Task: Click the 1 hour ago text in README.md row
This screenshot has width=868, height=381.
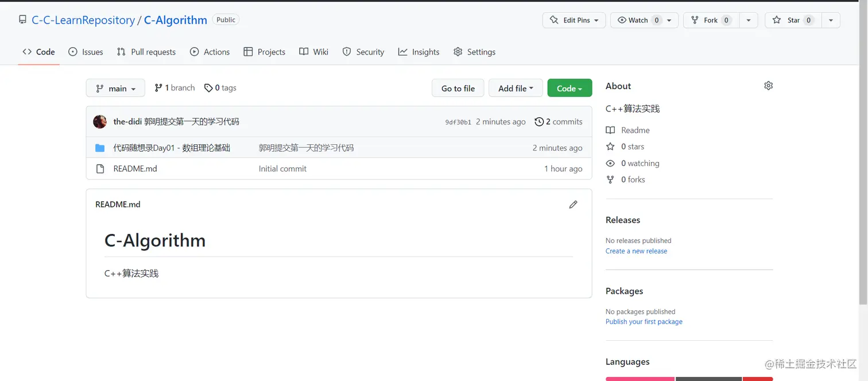Action: point(563,169)
